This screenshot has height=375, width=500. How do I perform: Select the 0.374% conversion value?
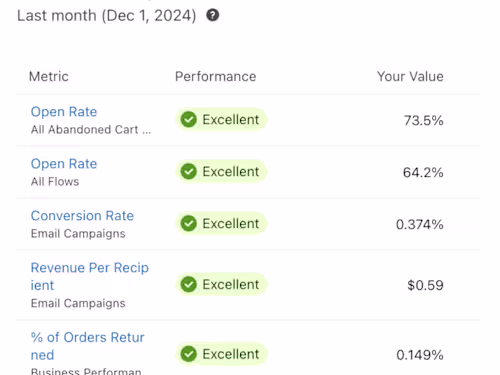(420, 224)
